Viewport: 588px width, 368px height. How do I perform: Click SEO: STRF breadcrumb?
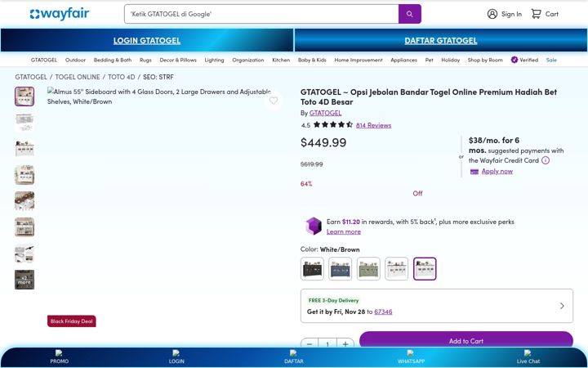point(158,77)
